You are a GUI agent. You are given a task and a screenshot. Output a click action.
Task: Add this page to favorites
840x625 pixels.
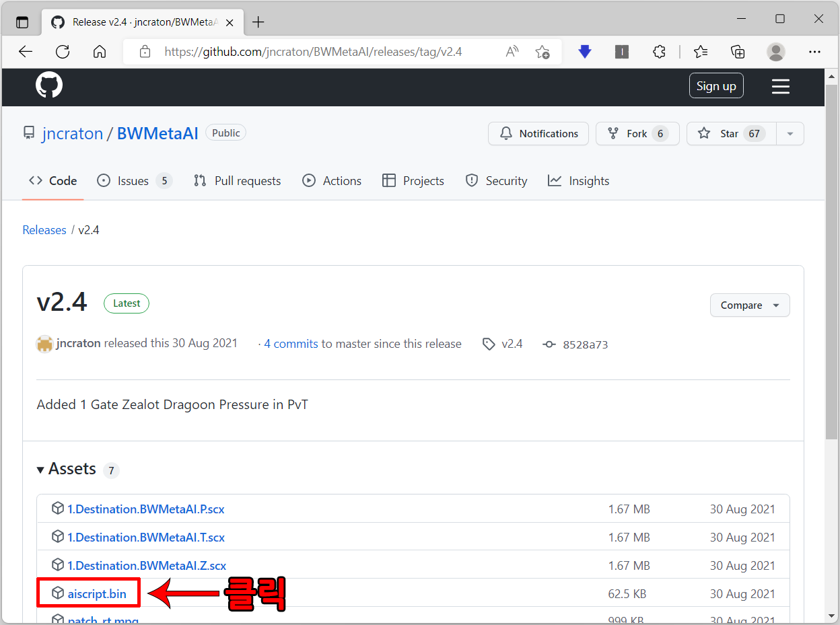542,52
